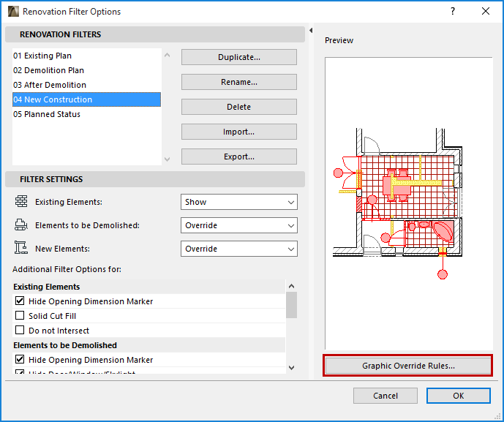Click the additional options scroll up arrow

292,286
